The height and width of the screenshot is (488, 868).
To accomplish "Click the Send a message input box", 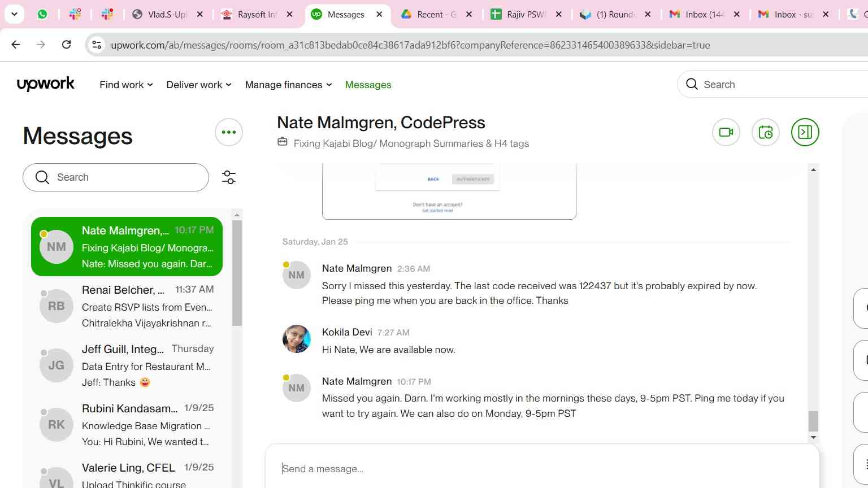I will coord(542,468).
